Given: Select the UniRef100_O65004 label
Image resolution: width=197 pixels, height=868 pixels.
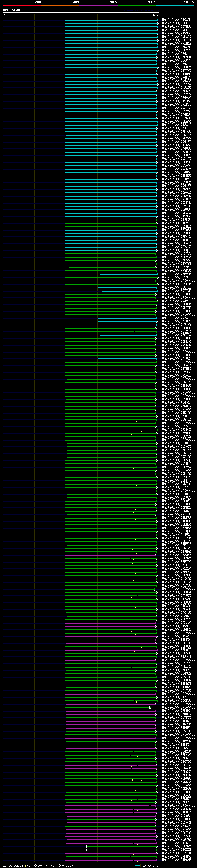Looking at the screenshot, I should coord(176,165).
